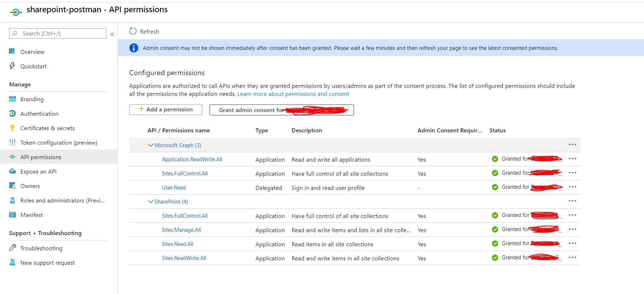Open the Troubleshooting wrench icon

[12, 248]
